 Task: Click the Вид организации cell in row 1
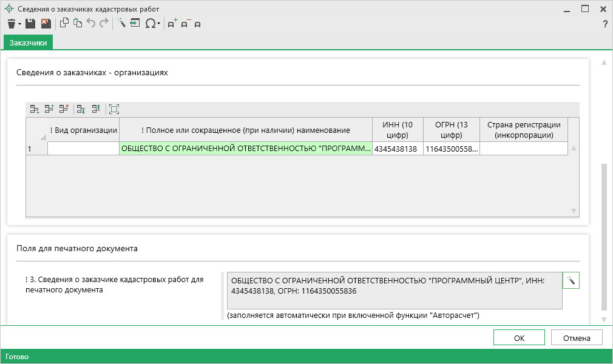tap(83, 149)
